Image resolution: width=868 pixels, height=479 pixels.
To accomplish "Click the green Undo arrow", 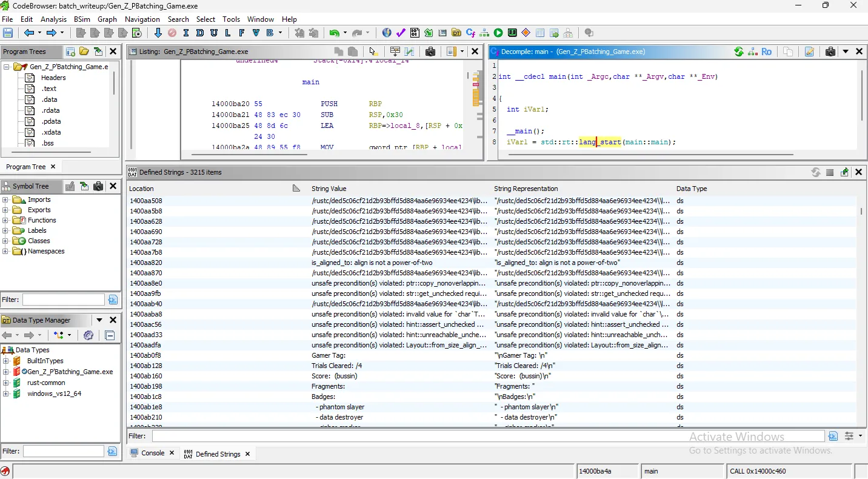I will [334, 33].
